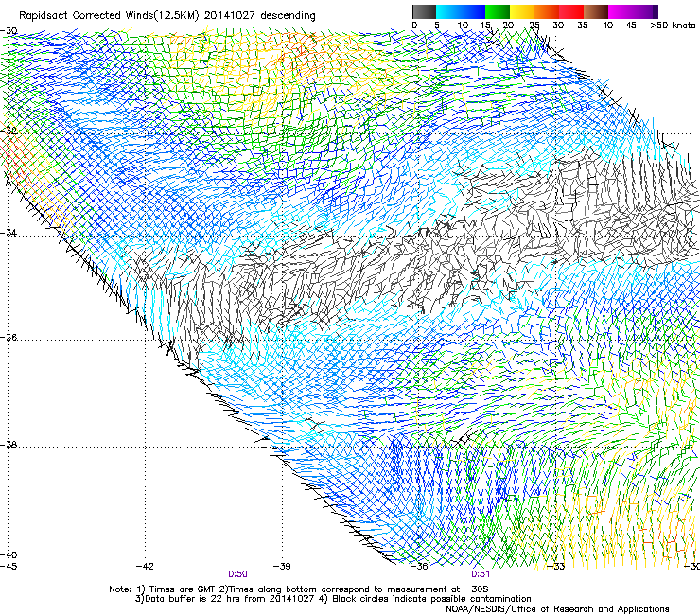700x615 pixels.
Task: Click the brown 35-40 knots legend swatch
Action: pyautogui.click(x=596, y=11)
